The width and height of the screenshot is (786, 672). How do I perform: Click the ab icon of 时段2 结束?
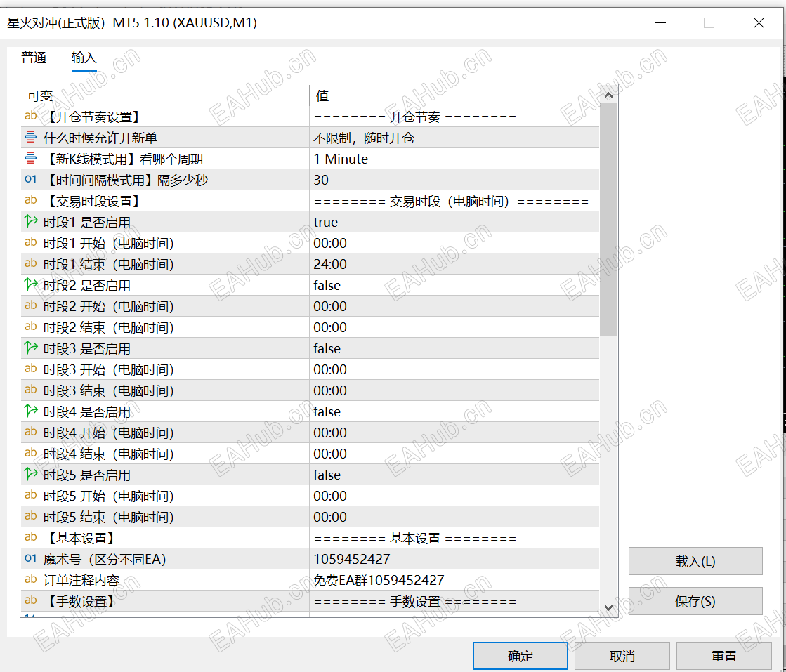[31, 327]
